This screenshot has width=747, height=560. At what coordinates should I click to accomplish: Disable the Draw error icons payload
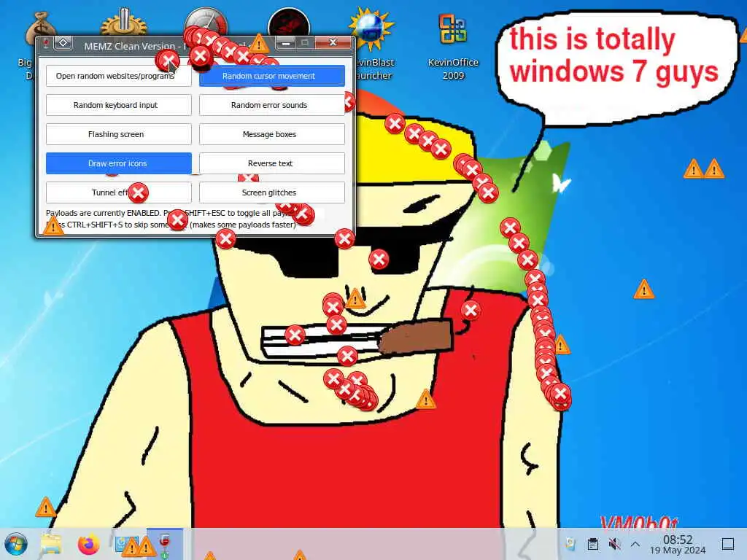119,163
